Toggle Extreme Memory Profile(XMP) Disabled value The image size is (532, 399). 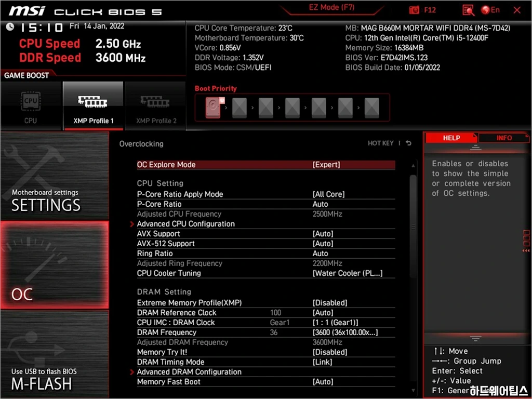[x=330, y=303]
